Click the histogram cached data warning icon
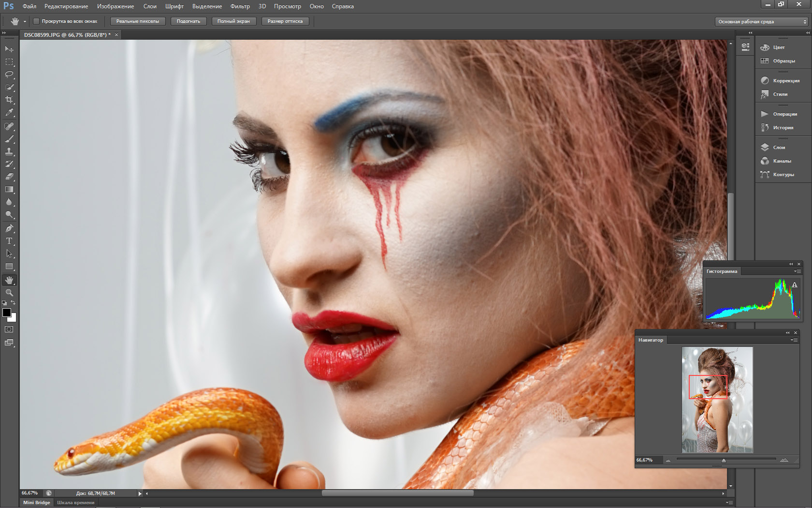The width and height of the screenshot is (812, 508). (x=795, y=285)
